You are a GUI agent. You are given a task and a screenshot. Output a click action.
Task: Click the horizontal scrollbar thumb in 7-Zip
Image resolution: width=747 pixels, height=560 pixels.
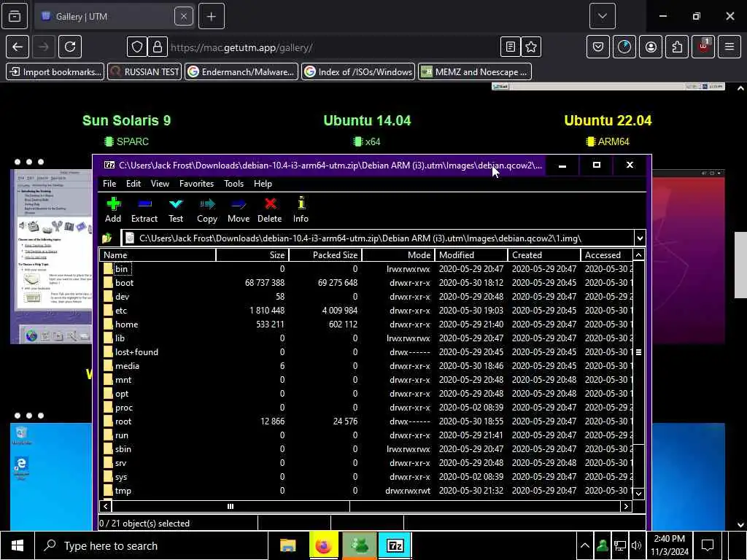coord(230,506)
